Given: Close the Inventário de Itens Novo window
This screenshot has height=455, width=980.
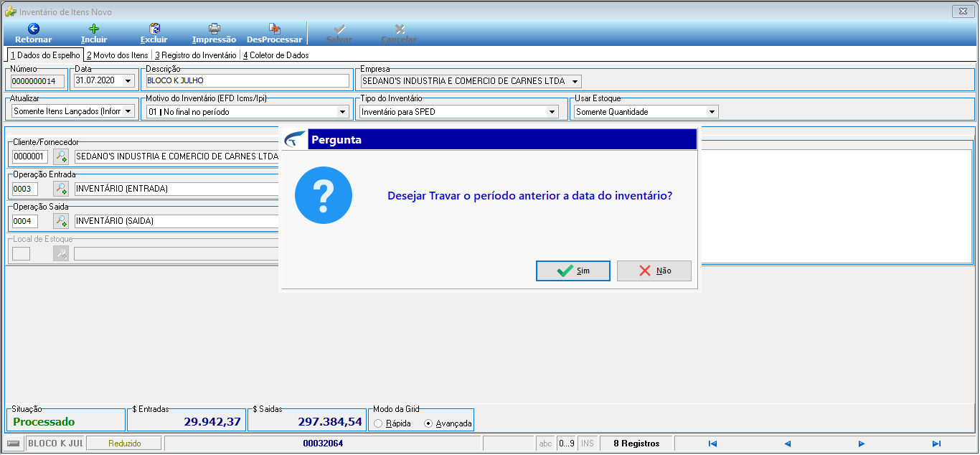Looking at the screenshot, I should click(962, 11).
